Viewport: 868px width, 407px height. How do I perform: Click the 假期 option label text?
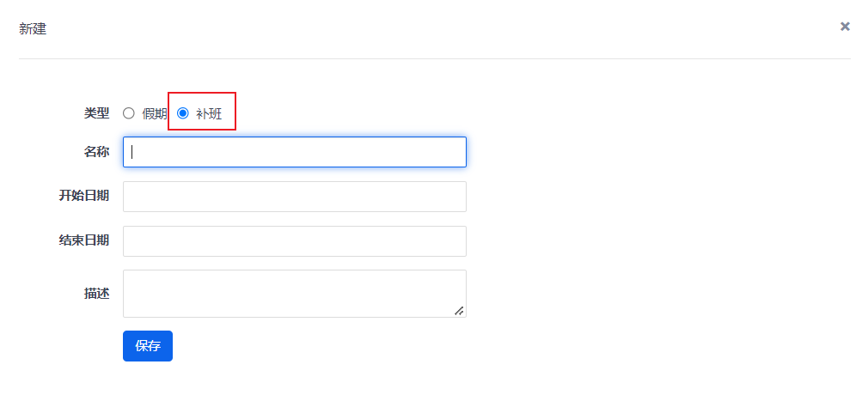pos(155,113)
